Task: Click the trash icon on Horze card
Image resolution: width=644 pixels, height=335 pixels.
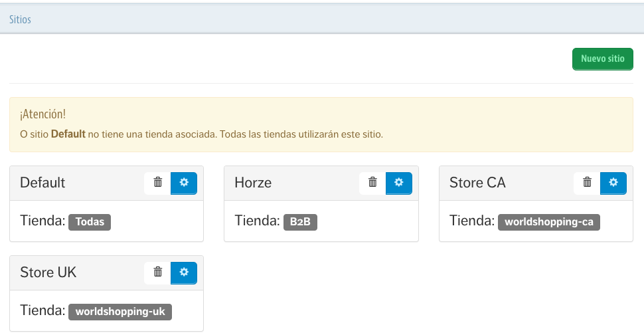Action: [372, 183]
